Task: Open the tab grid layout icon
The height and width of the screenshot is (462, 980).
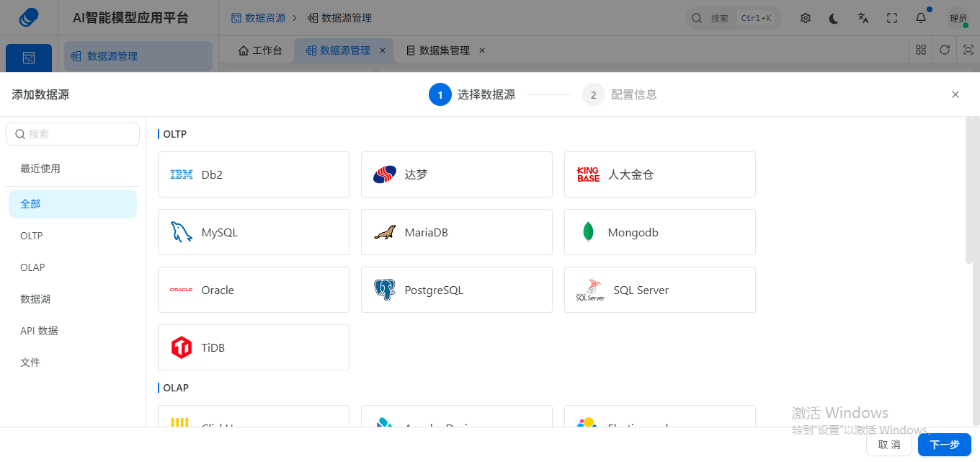Action: (921, 50)
